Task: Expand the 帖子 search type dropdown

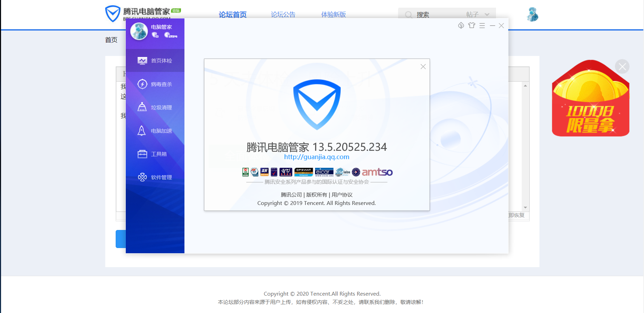Action: tap(478, 15)
